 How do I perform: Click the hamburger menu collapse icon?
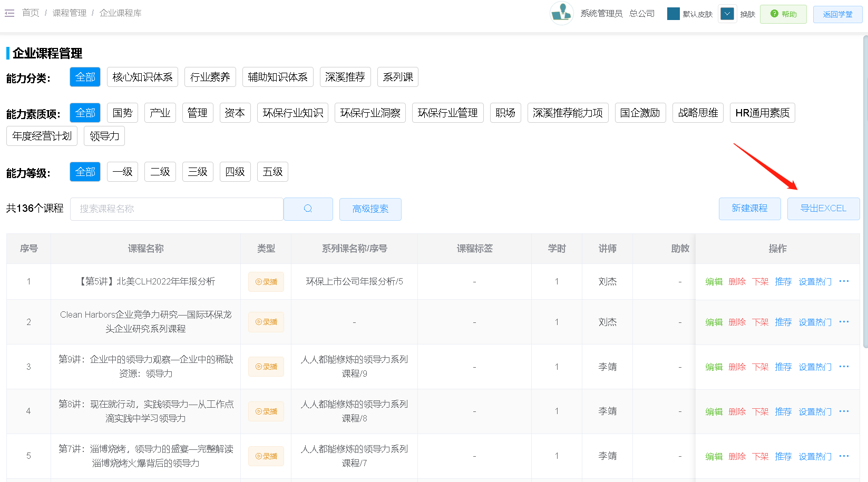tap(9, 13)
